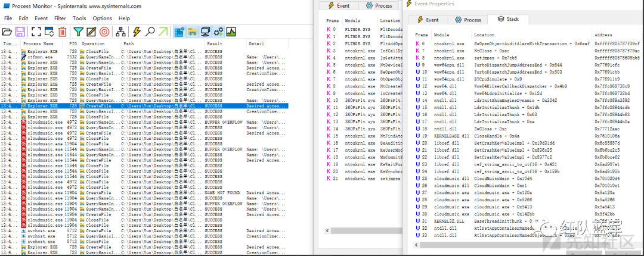Open the Edit menu
Image resolution: width=644 pixels, height=256 pixels.
tap(23, 18)
